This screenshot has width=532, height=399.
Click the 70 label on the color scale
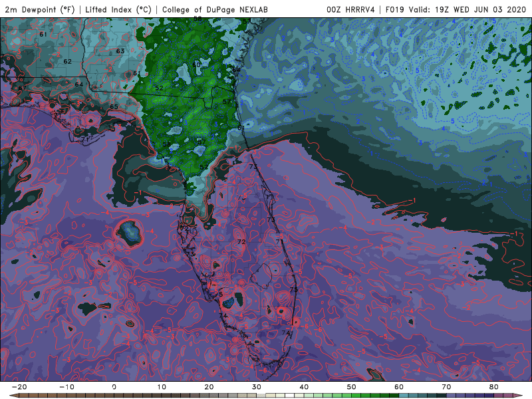click(446, 387)
